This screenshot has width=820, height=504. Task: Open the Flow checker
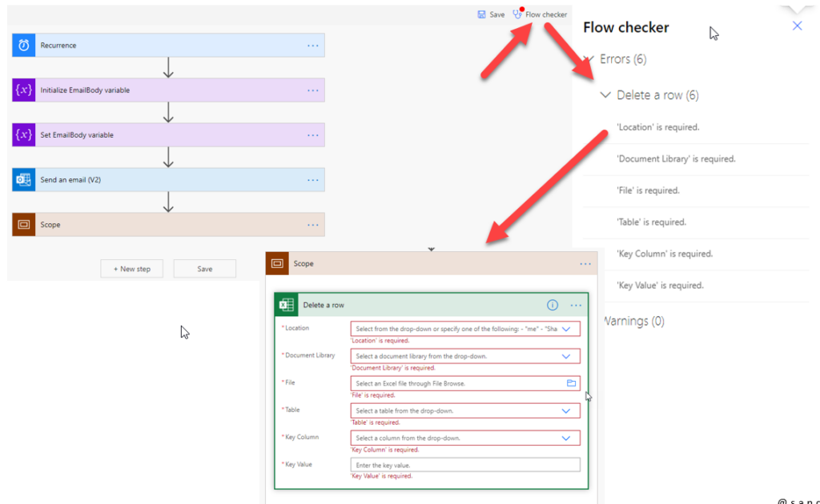tap(541, 14)
